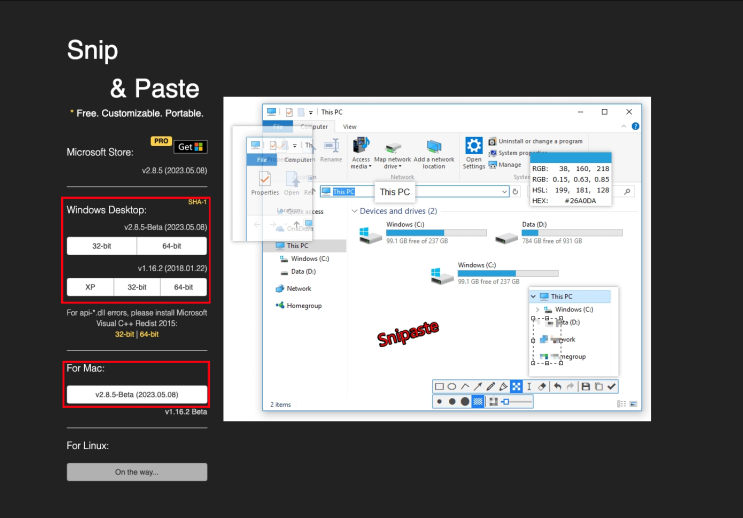This screenshot has height=518, width=743.
Task: Select the marker pen tool
Action: 503,387
